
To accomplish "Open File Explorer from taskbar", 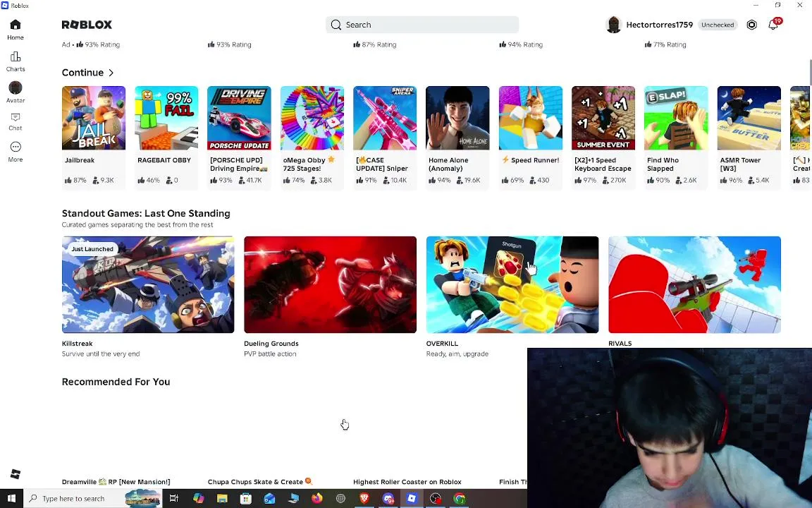I will tap(222, 498).
